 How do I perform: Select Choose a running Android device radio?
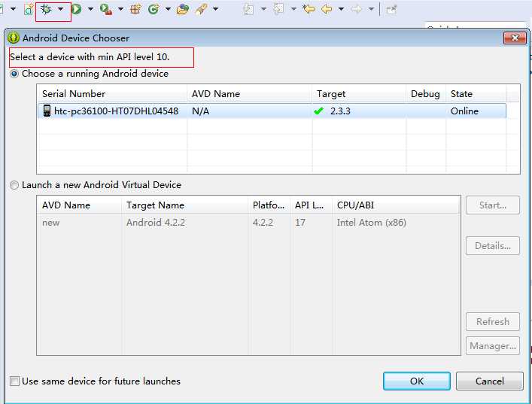(14, 74)
